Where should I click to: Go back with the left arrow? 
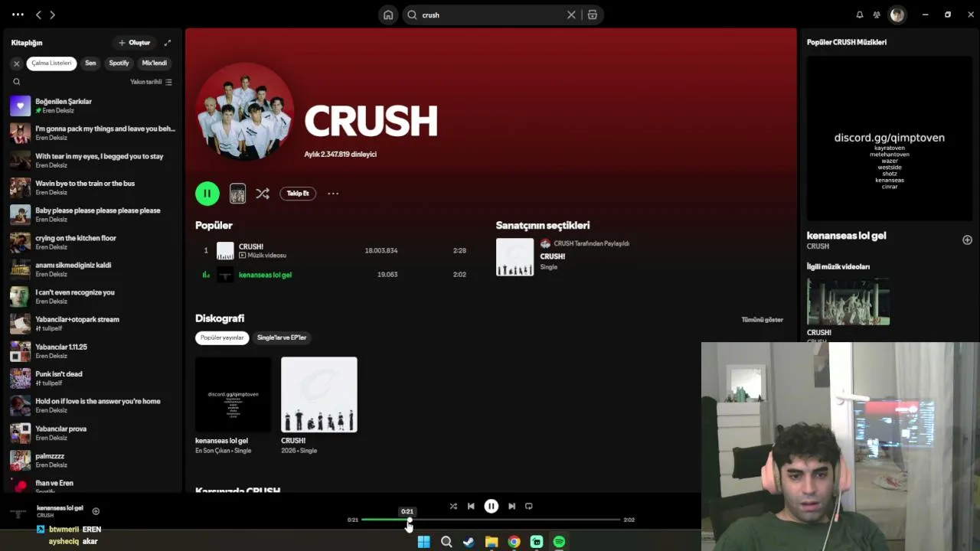(38, 15)
